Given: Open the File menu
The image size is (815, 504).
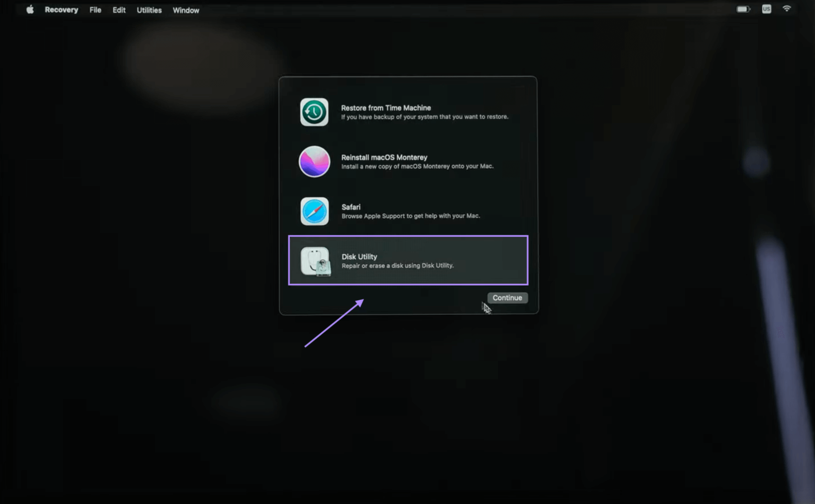Looking at the screenshot, I should tap(95, 10).
